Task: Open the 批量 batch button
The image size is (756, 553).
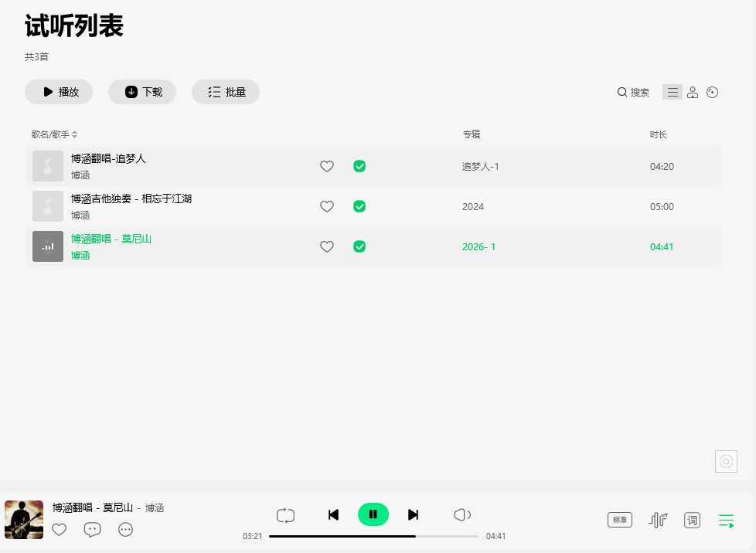Action: [x=226, y=92]
